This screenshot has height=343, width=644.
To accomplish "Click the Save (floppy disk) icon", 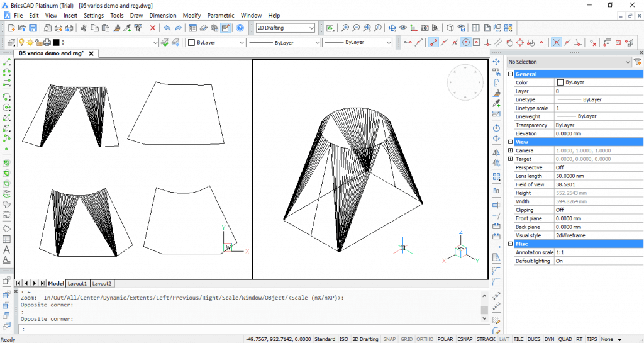I will 33,28.
